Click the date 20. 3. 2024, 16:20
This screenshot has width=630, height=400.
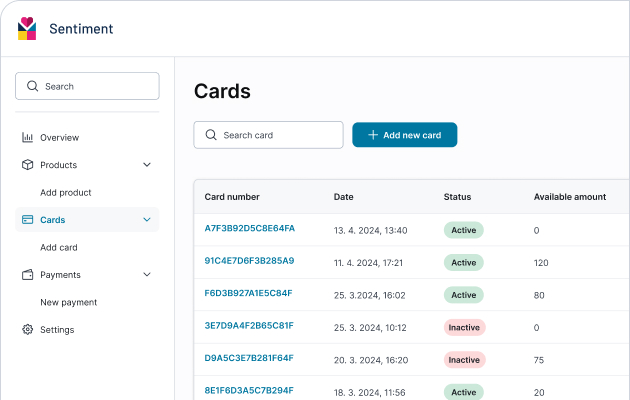pyautogui.click(x=371, y=360)
